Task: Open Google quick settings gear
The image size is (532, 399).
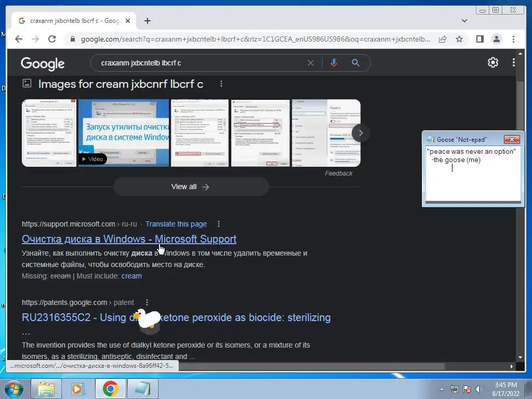Action: [x=493, y=62]
